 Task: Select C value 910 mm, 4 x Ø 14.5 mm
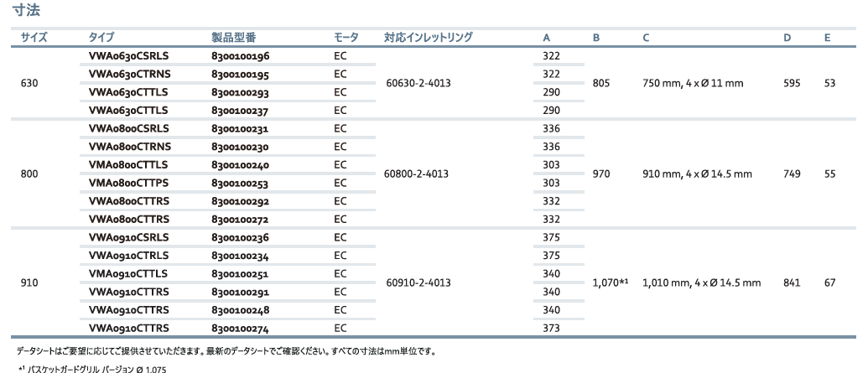[697, 174]
